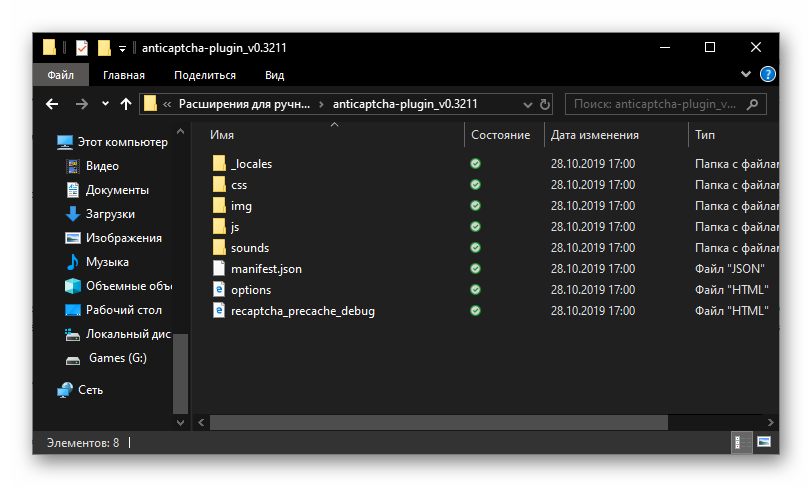Image resolution: width=812 pixels, height=487 pixels.
Task: Click the Up one level arrow
Action: (126, 104)
